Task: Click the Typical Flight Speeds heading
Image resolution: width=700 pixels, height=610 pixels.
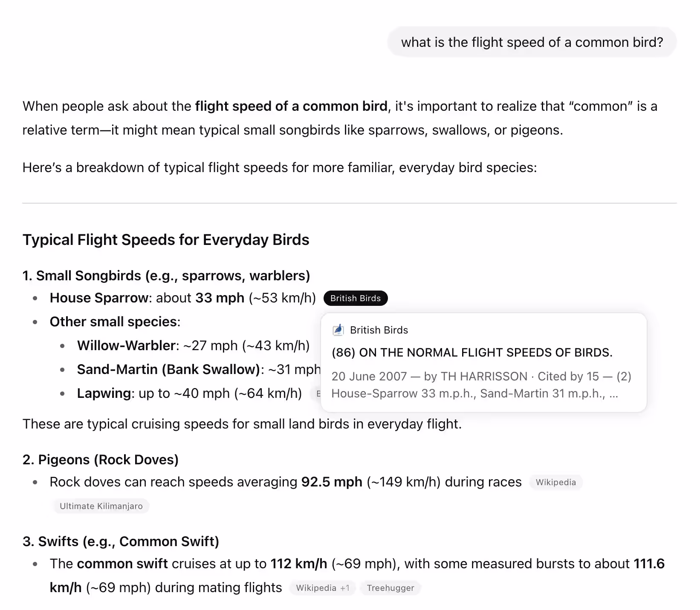Action: 166,240
